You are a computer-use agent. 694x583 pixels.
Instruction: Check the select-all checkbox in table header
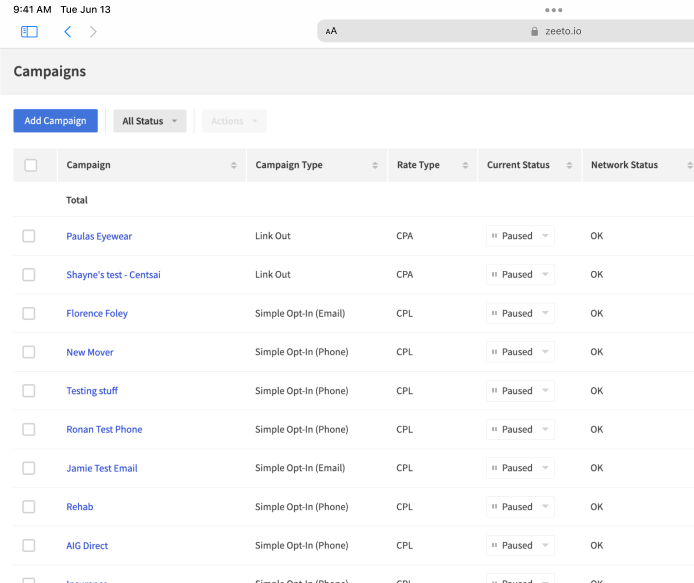(x=30, y=165)
